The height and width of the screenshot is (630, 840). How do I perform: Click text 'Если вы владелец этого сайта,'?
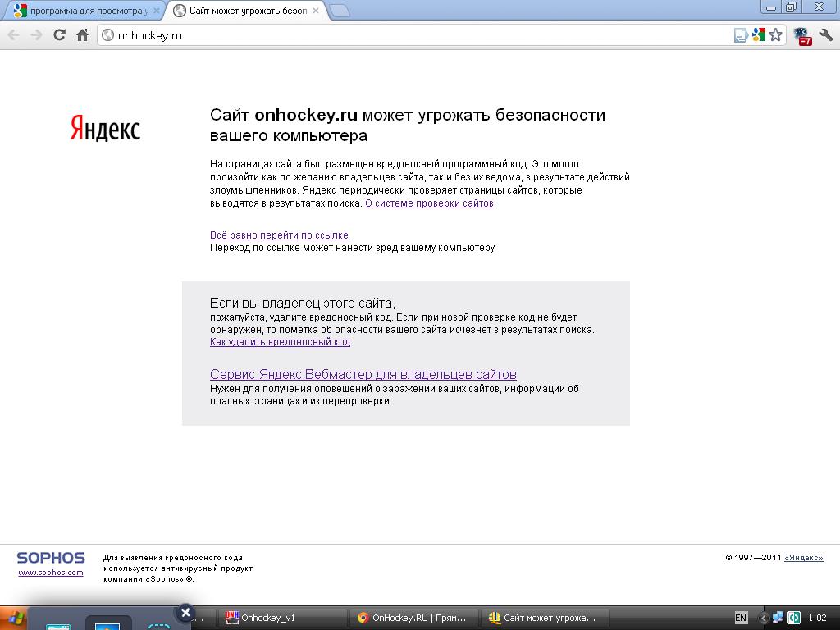pyautogui.click(x=303, y=304)
